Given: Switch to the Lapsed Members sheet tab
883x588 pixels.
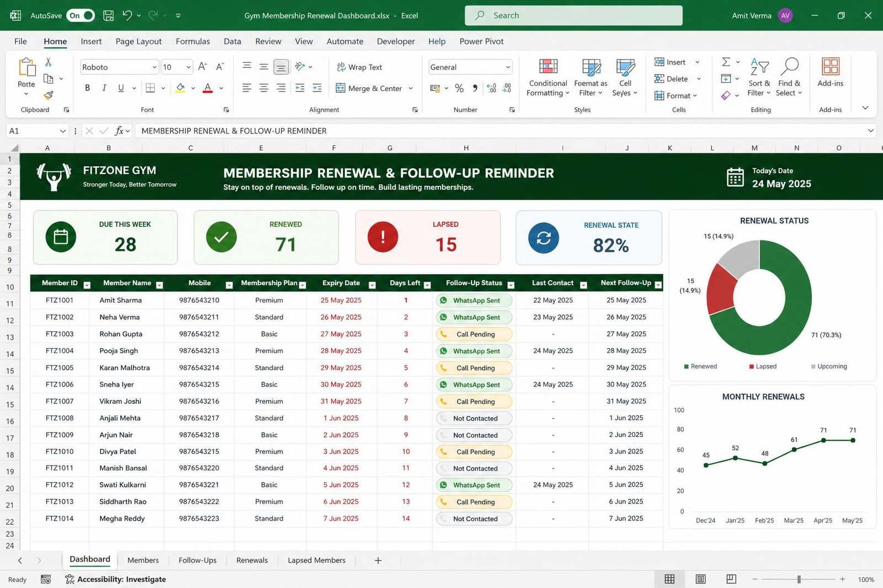Looking at the screenshot, I should (317, 560).
